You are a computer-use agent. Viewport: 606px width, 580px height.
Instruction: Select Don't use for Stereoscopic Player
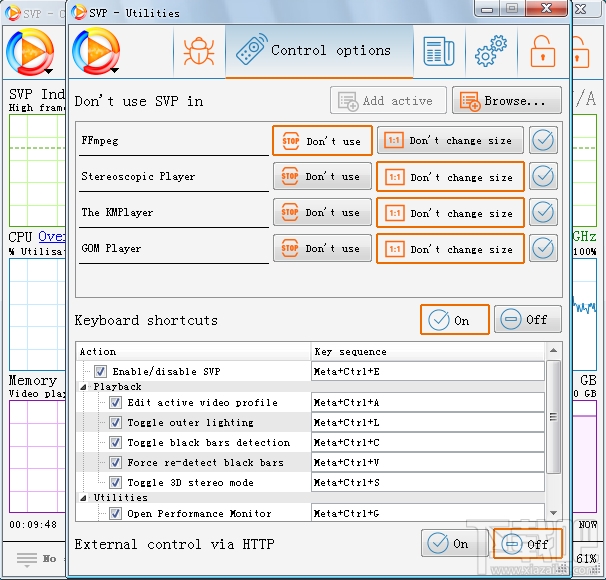tap(322, 177)
